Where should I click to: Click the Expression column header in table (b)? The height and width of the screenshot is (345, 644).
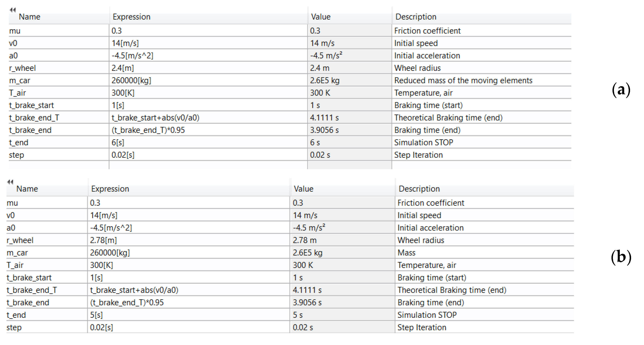(x=110, y=189)
